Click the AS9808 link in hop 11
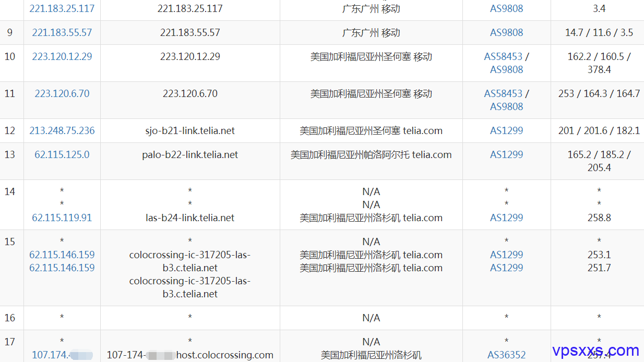The height and width of the screenshot is (362, 644). tap(506, 106)
